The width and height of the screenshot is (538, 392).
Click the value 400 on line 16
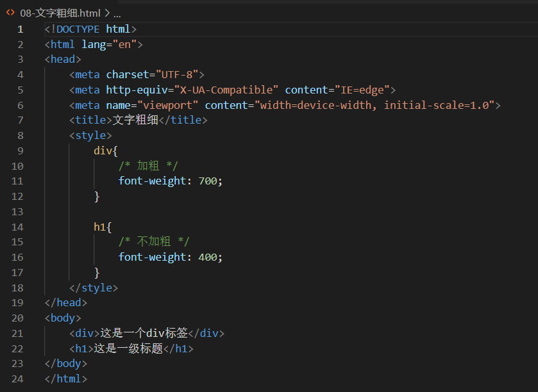(x=208, y=257)
